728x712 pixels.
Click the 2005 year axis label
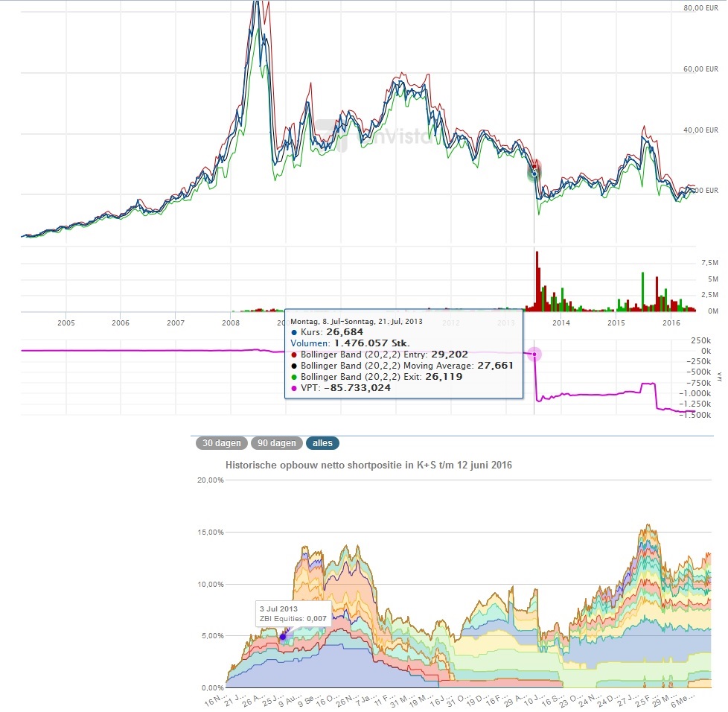coord(66,322)
